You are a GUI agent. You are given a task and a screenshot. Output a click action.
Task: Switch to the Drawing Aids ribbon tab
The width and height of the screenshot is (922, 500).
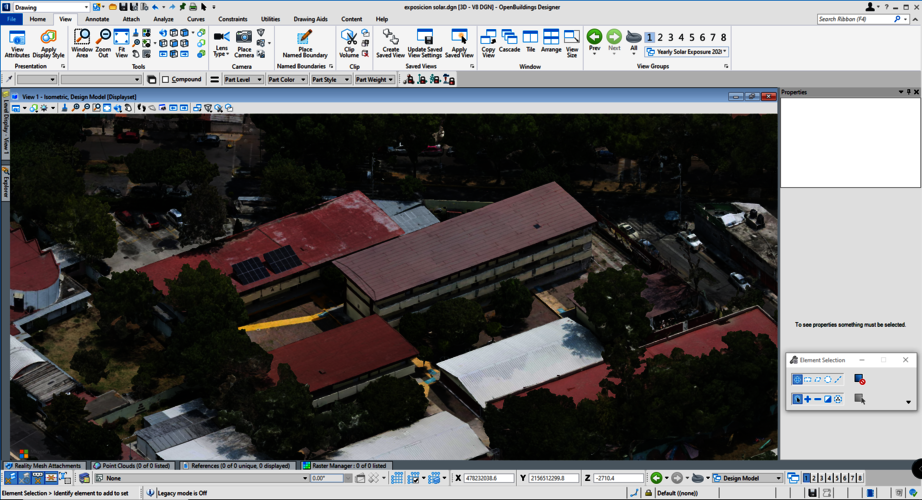(310, 19)
